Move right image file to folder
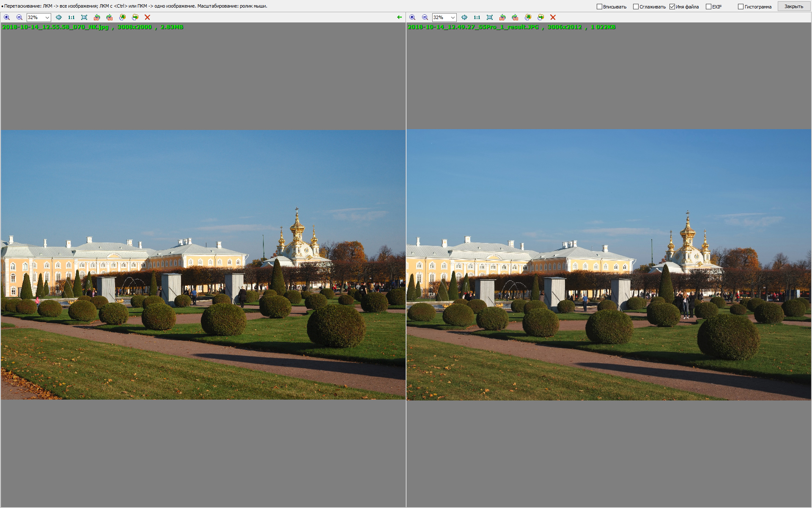This screenshot has height=508, width=812. pyautogui.click(x=540, y=17)
